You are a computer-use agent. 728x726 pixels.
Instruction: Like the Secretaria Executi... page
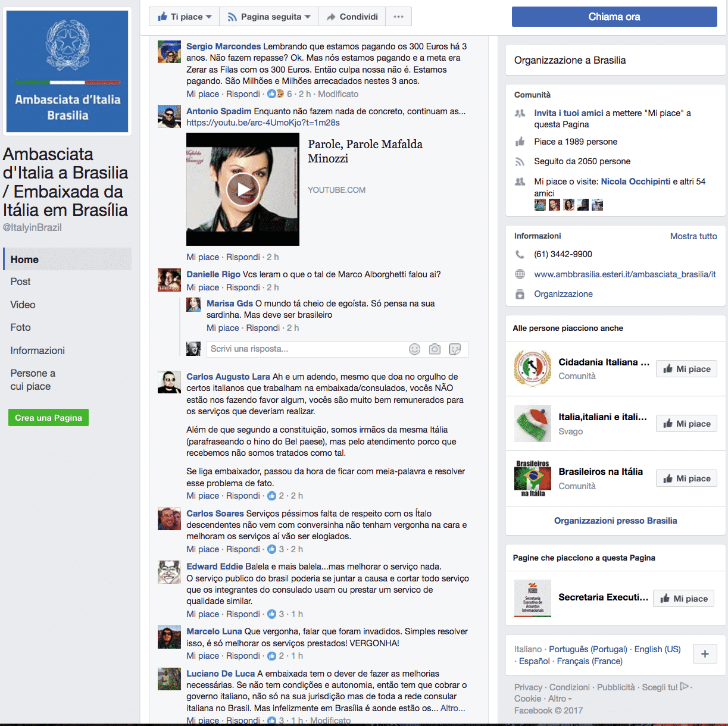coord(684,599)
